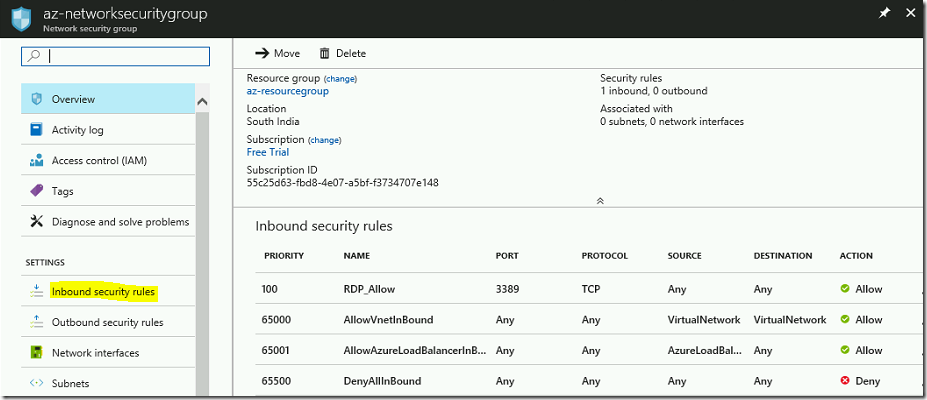
Task: Click the Network interfaces icon
Action: 37,353
